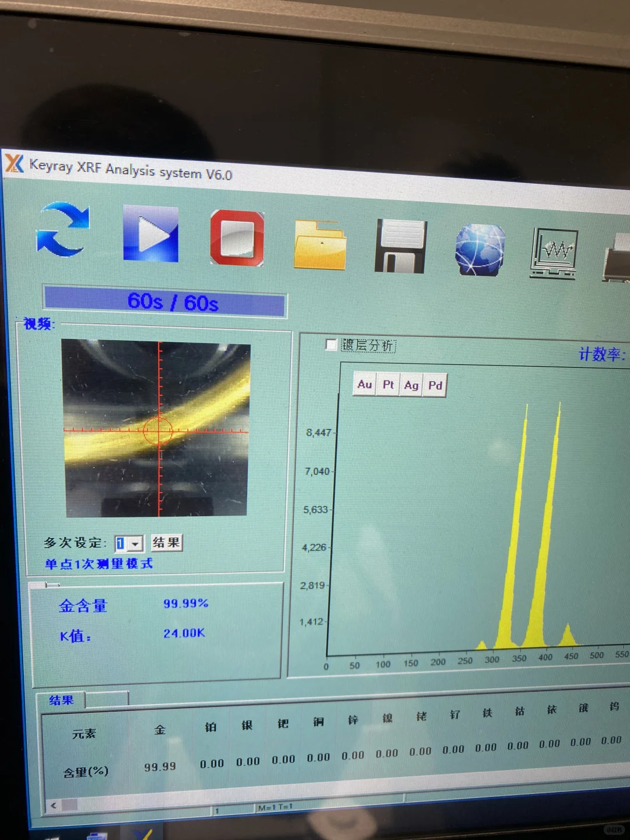Click the 锌 column header
The image size is (630, 840).
click(x=353, y=720)
